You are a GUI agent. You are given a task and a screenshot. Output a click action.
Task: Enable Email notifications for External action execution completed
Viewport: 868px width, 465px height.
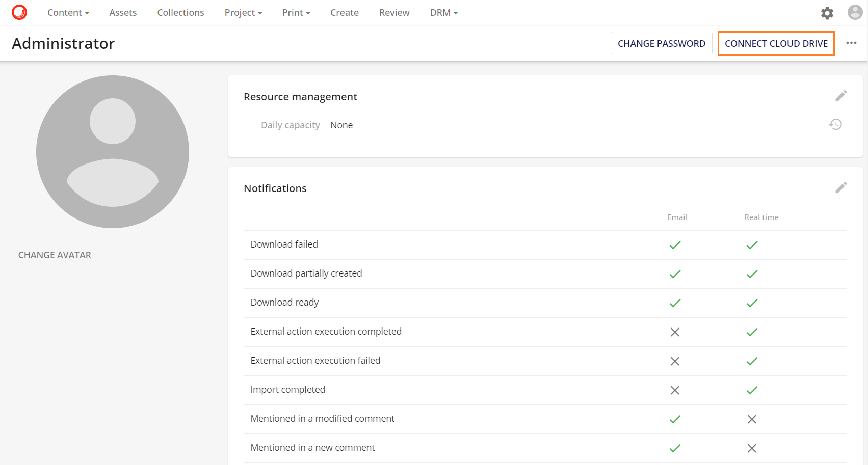(675, 332)
